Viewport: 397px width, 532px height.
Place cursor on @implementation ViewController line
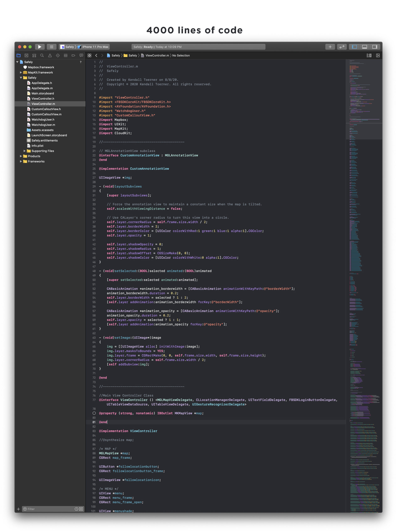click(128, 431)
